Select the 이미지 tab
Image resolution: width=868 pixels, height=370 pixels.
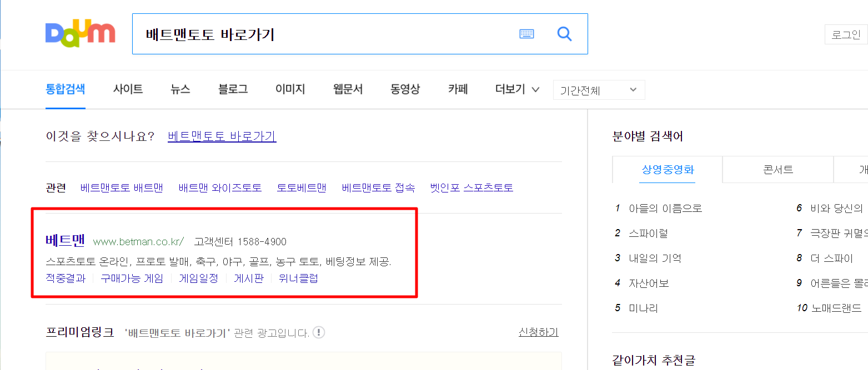tap(290, 89)
